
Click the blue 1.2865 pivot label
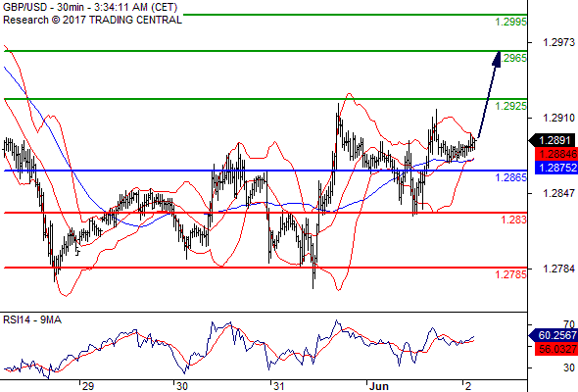click(511, 177)
